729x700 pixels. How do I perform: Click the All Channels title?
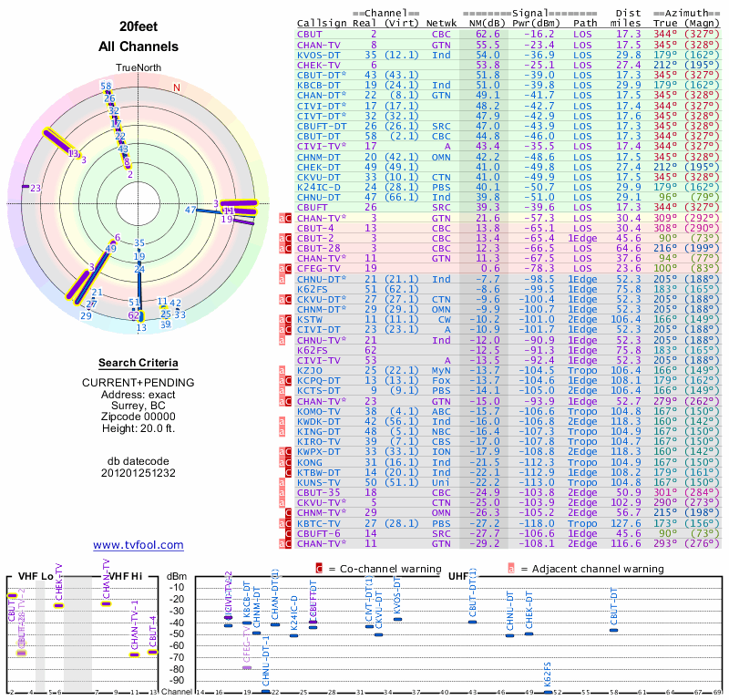[x=139, y=46]
